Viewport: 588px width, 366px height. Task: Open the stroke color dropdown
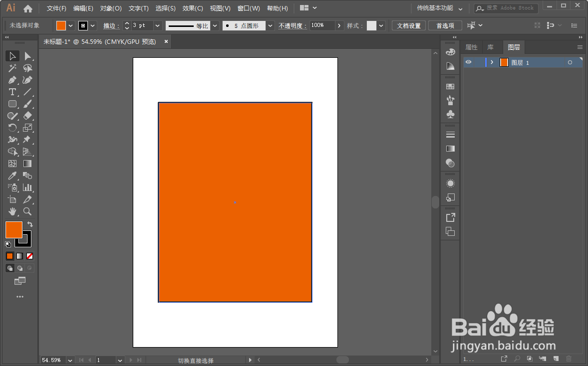[93, 26]
